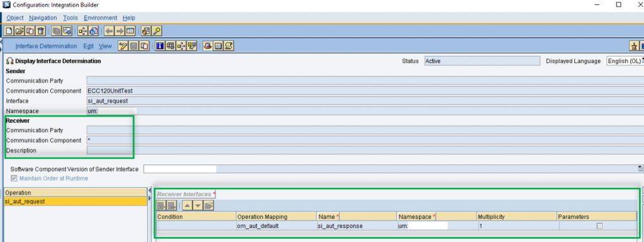The image size is (644, 242).
Task: Click the Create New Object icon
Action: (9, 31)
